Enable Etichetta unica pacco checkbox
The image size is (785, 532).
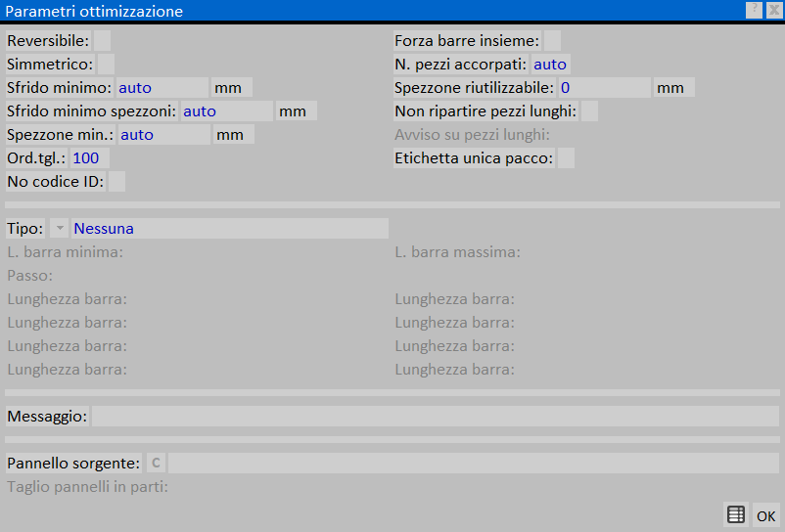pos(566,158)
